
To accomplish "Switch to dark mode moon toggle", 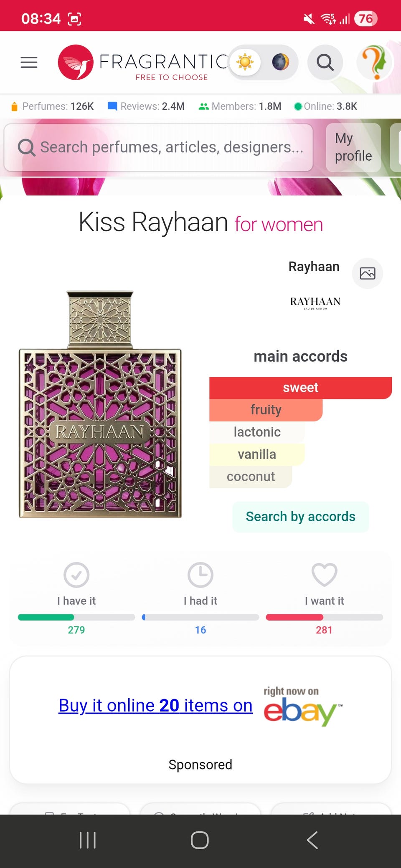I will tap(280, 63).
